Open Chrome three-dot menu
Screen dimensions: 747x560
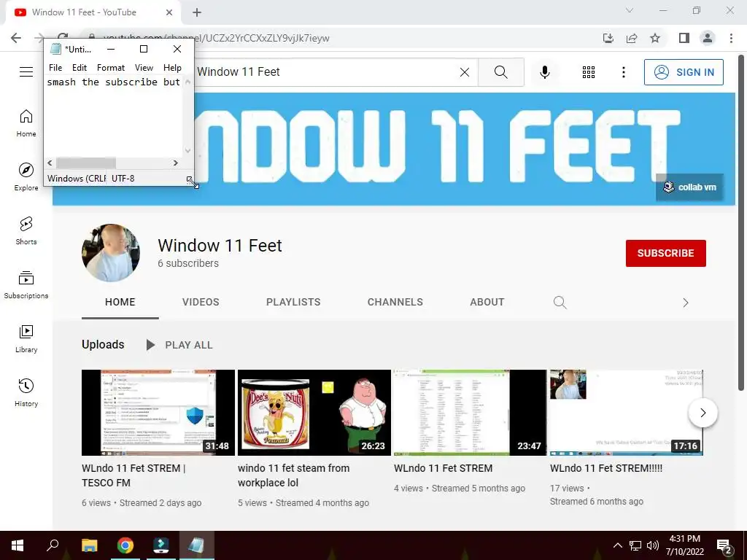click(731, 38)
